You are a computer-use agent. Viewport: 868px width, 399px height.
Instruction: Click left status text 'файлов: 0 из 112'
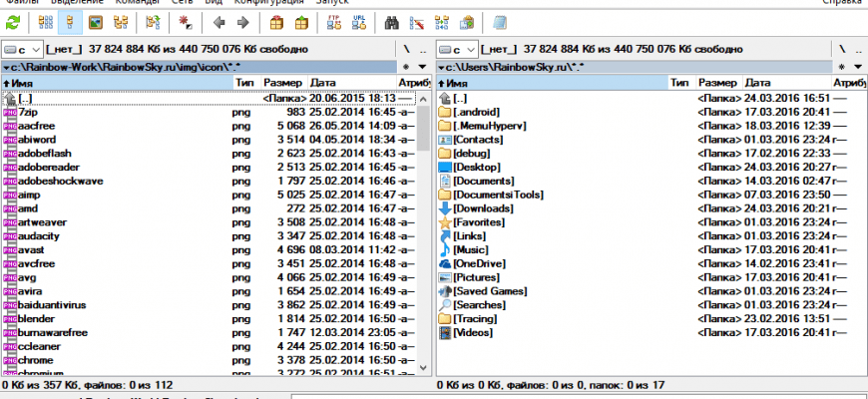point(129,385)
